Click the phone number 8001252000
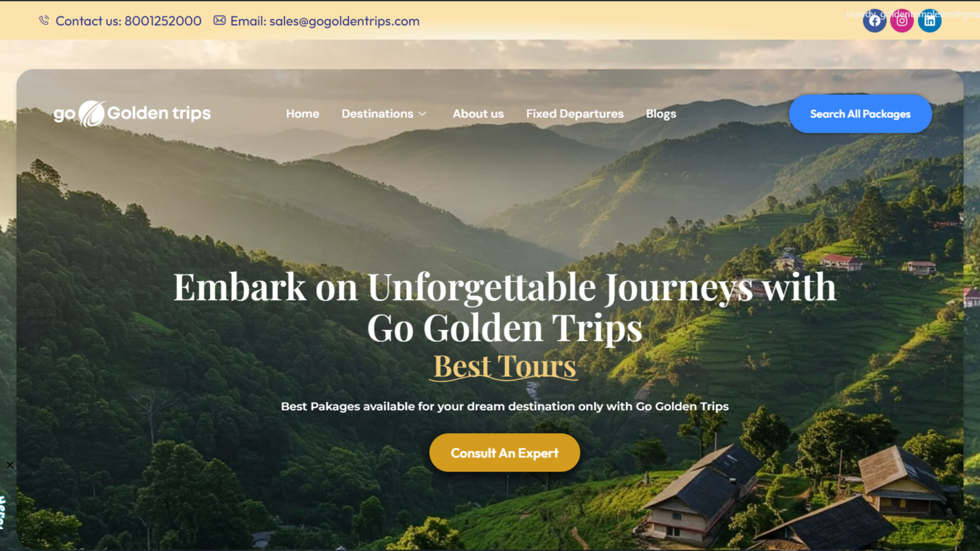 [x=163, y=21]
